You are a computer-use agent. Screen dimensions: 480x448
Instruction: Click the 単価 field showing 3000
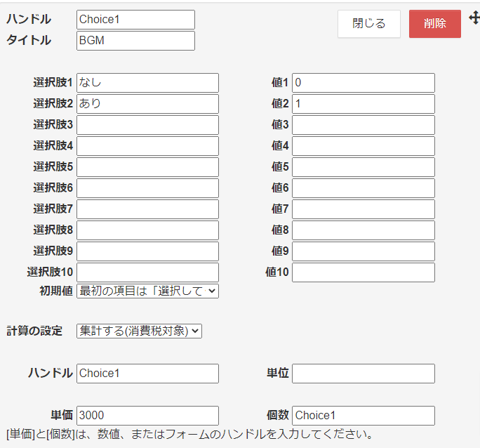click(147, 416)
